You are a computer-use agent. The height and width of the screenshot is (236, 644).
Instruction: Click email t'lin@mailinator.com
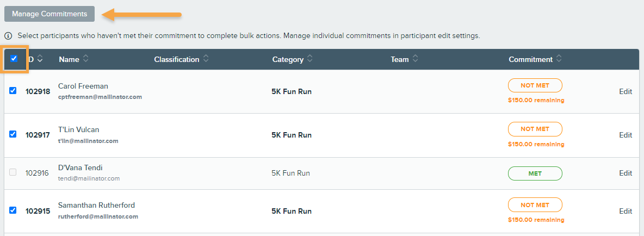(88, 141)
